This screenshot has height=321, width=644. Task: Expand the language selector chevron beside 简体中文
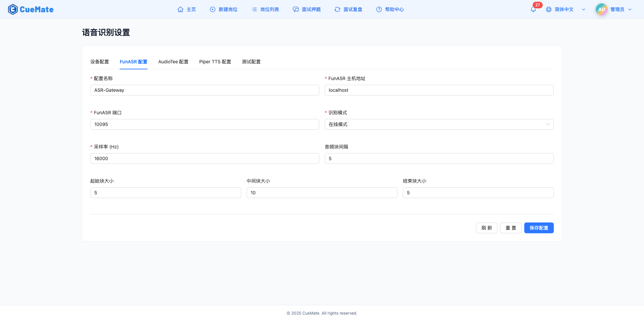tap(584, 9)
